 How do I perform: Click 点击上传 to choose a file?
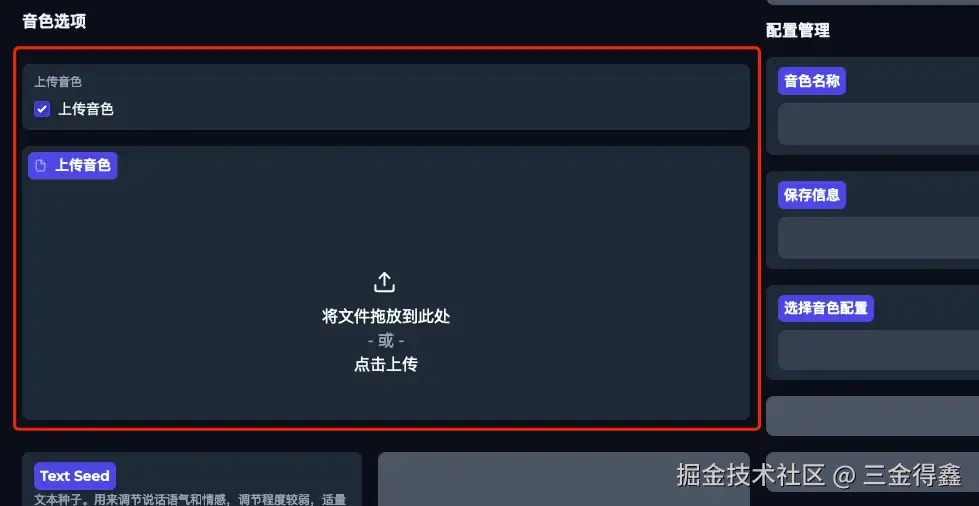tap(385, 364)
